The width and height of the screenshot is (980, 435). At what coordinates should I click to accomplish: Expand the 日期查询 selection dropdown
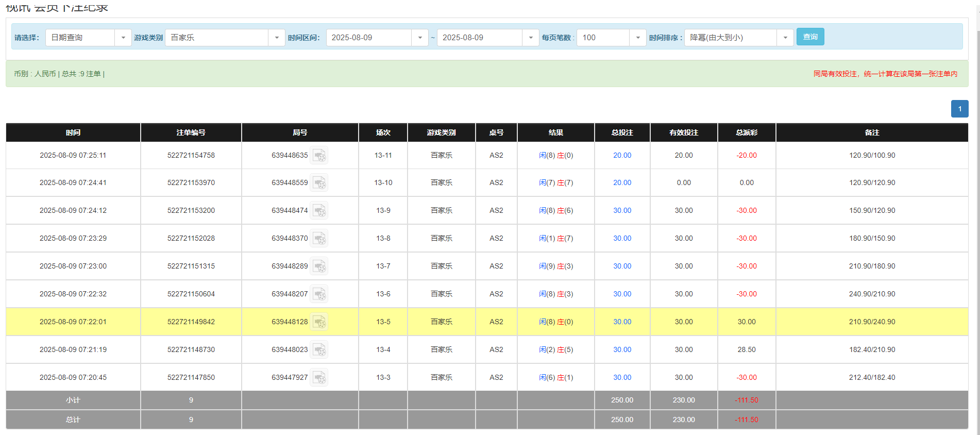pyautogui.click(x=123, y=38)
